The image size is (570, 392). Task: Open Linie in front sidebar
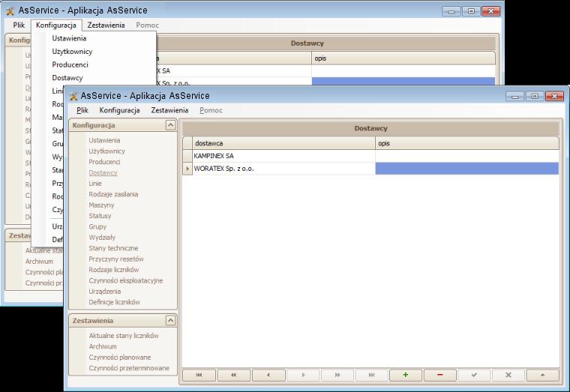[x=95, y=184]
